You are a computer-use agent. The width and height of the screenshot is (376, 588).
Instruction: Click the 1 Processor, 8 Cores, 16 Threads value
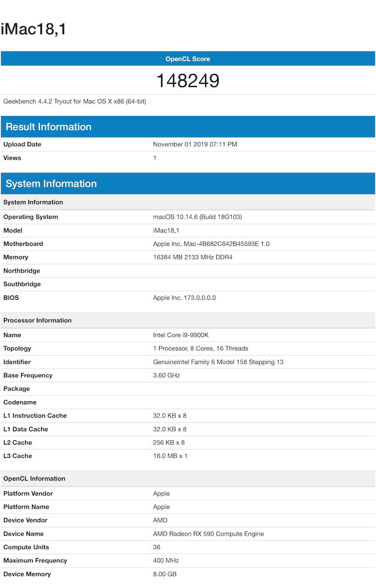(200, 348)
